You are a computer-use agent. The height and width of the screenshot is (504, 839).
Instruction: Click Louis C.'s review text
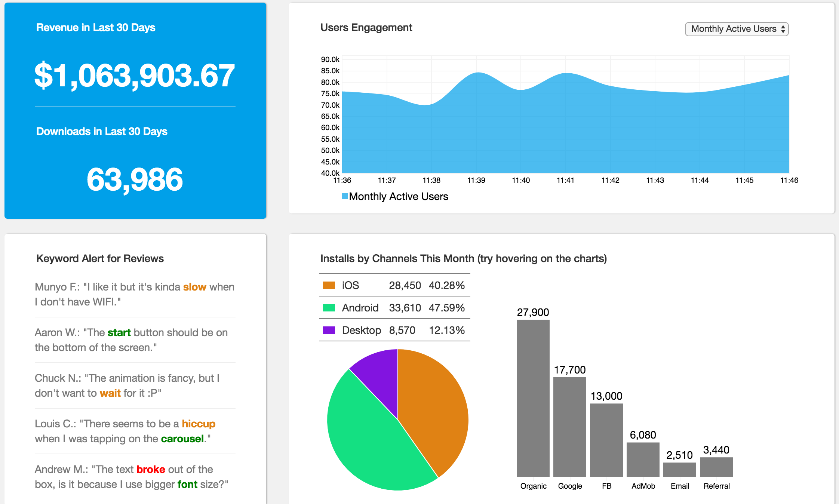tap(125, 431)
